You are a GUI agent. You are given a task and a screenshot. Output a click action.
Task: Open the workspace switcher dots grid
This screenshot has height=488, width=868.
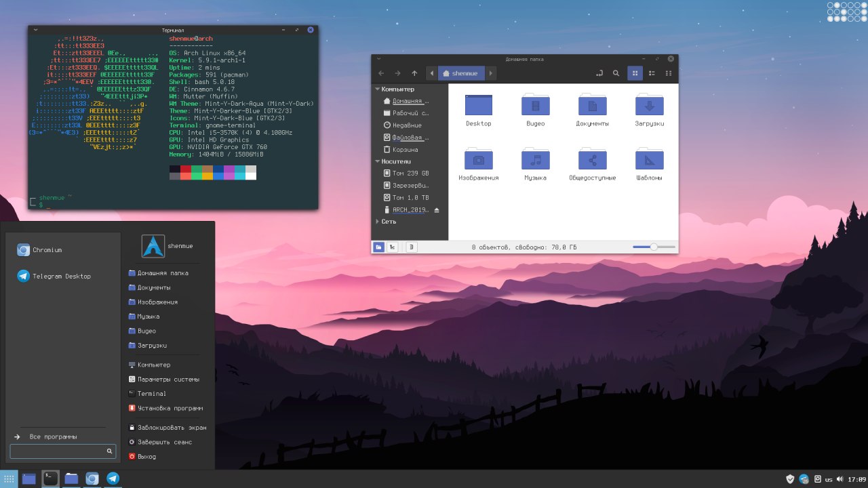(x=846, y=13)
